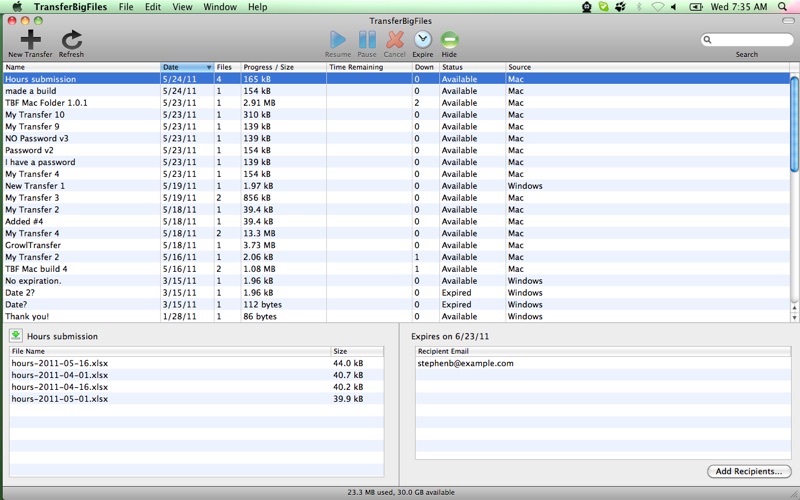Viewport: 800px width, 500px height.
Task: Click the Expire clock icon
Action: tap(422, 39)
